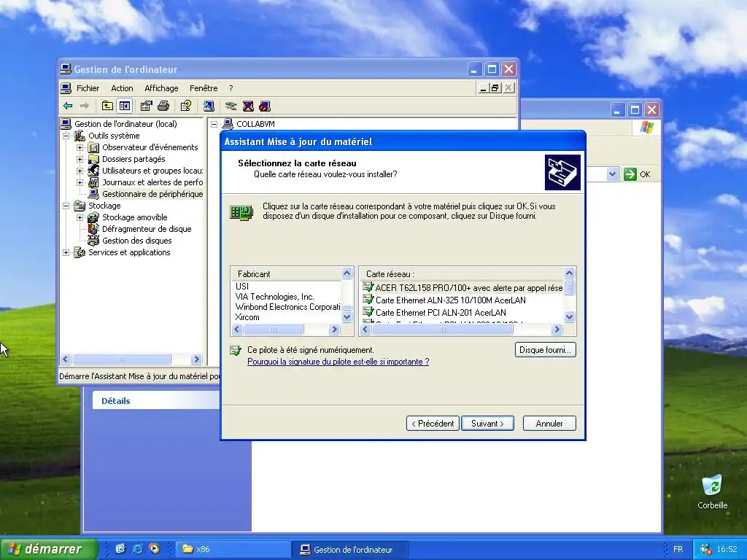
Task: Open the address dropdown in the back window
Action: pyautogui.click(x=613, y=174)
